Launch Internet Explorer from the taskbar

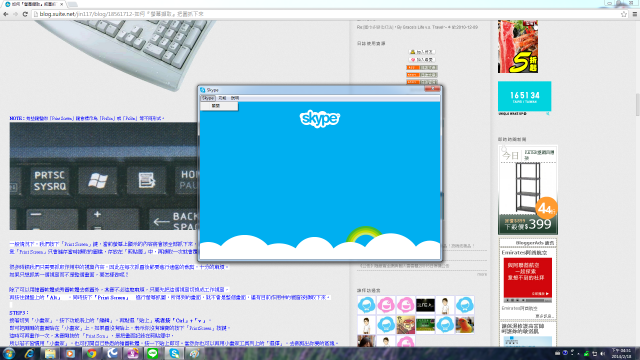[29, 353]
